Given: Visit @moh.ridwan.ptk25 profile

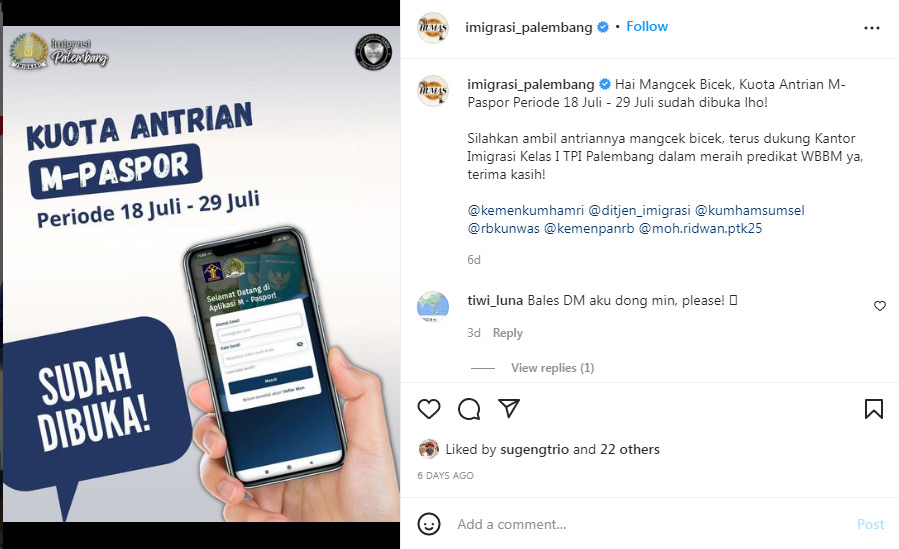Looking at the screenshot, I should coord(700,228).
